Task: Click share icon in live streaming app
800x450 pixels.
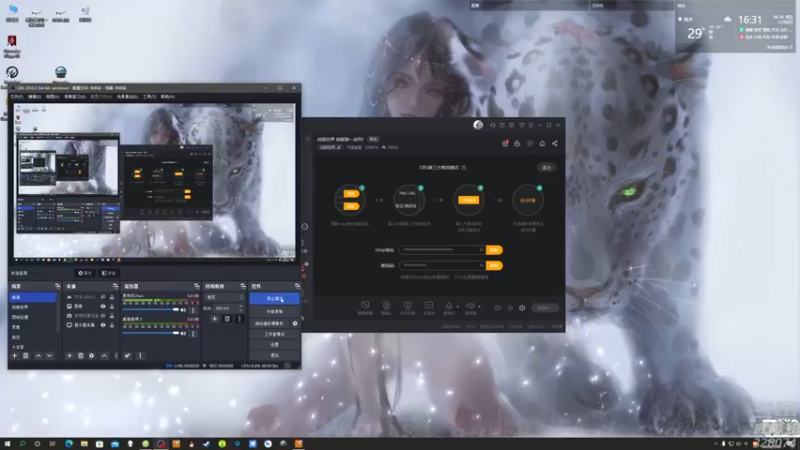Action: 555,143
